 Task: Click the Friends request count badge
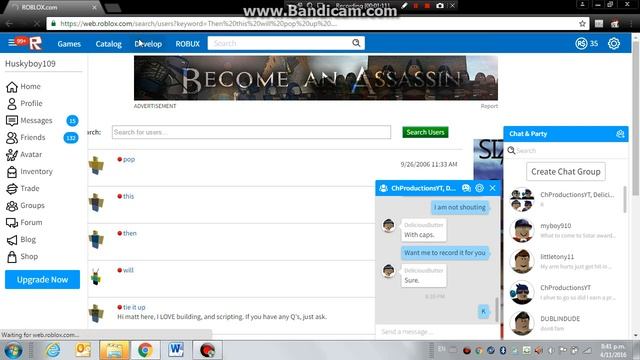point(71,138)
